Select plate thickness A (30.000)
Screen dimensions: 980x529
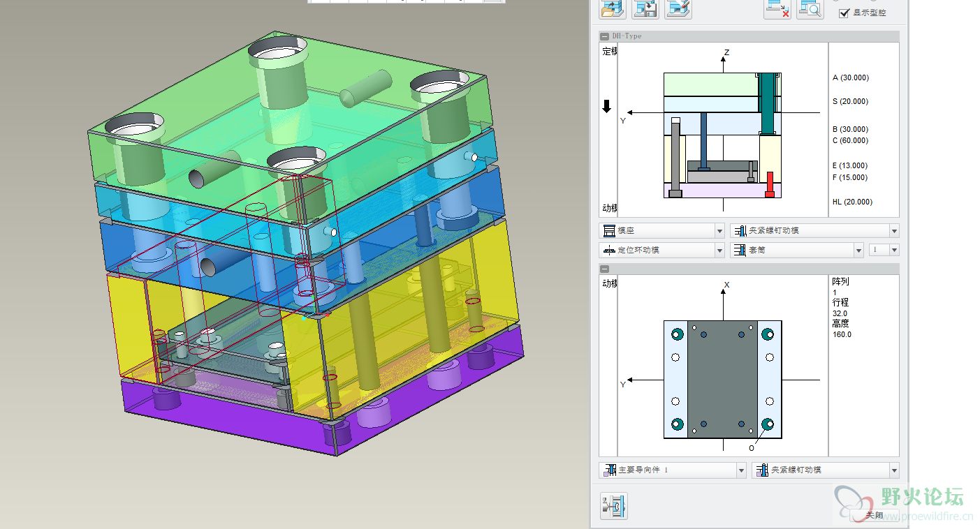pos(851,77)
